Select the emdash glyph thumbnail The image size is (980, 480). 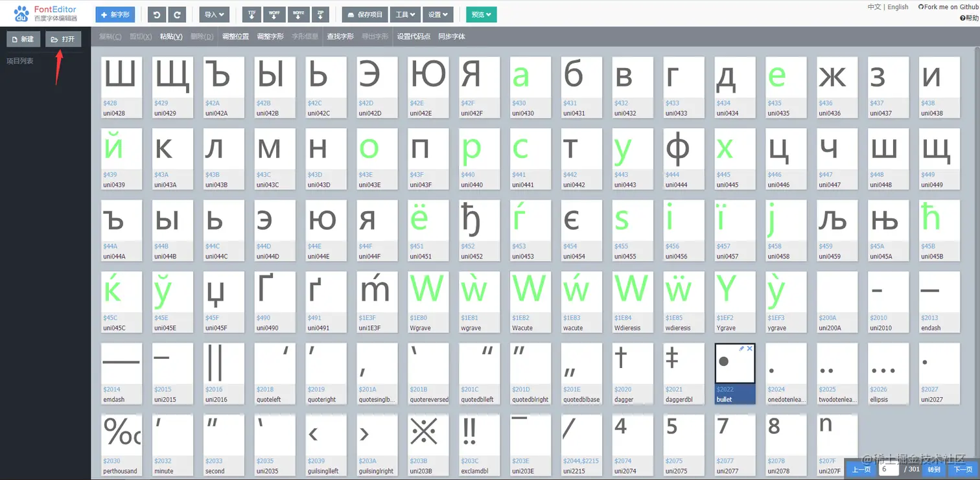[121, 374]
